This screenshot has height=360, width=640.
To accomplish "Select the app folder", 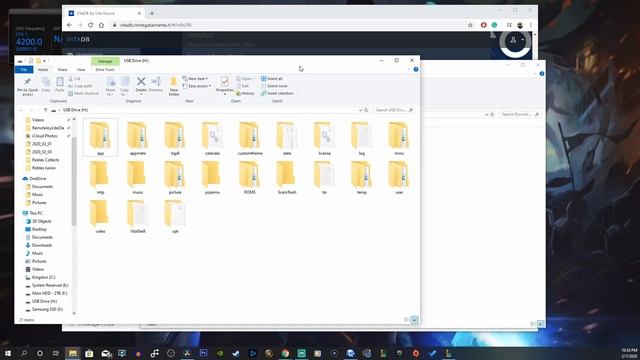I will pyautogui.click(x=100, y=138).
